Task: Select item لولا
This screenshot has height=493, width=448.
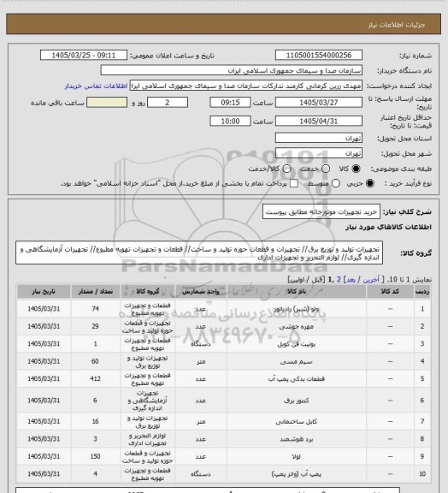Action: (x=297, y=456)
